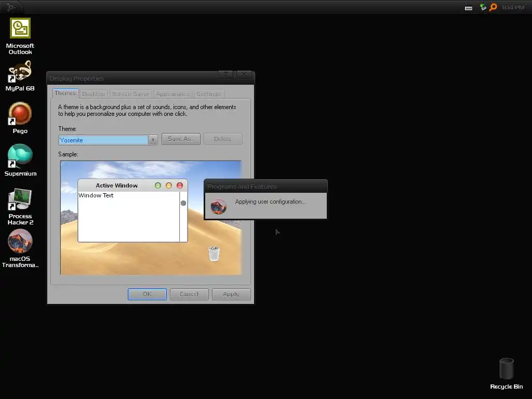Click the Delete theme button
The height and width of the screenshot is (399, 532).
[x=223, y=139]
